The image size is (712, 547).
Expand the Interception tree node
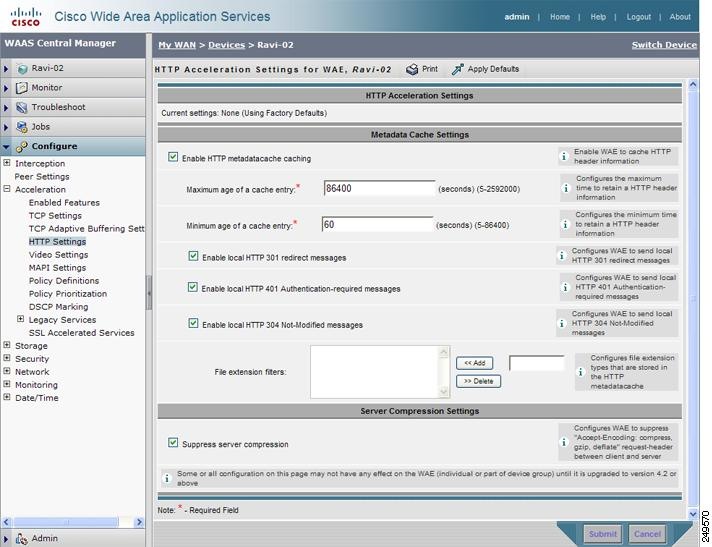[x=7, y=163]
